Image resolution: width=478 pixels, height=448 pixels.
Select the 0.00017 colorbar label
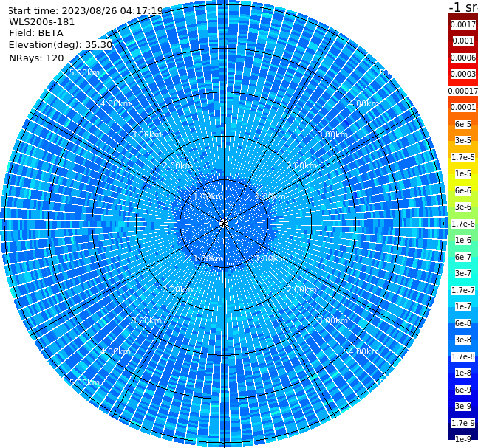point(463,91)
